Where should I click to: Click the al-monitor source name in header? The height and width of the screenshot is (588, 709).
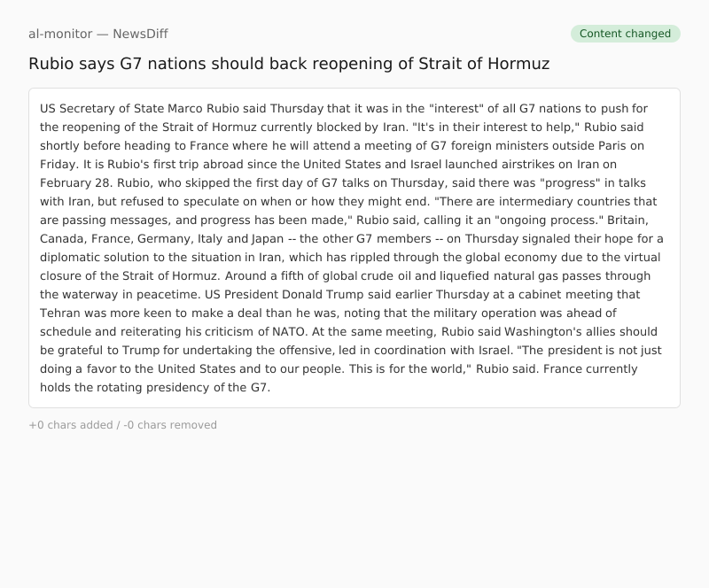pyautogui.click(x=59, y=34)
